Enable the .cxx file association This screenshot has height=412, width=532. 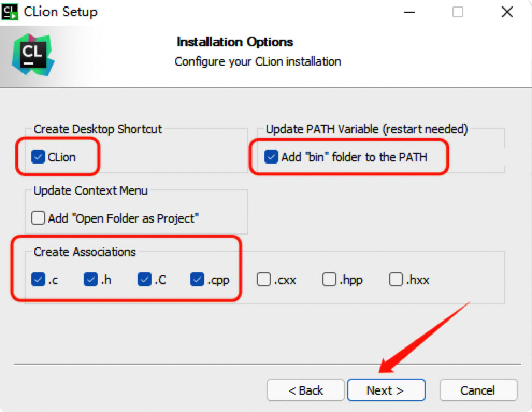click(263, 280)
